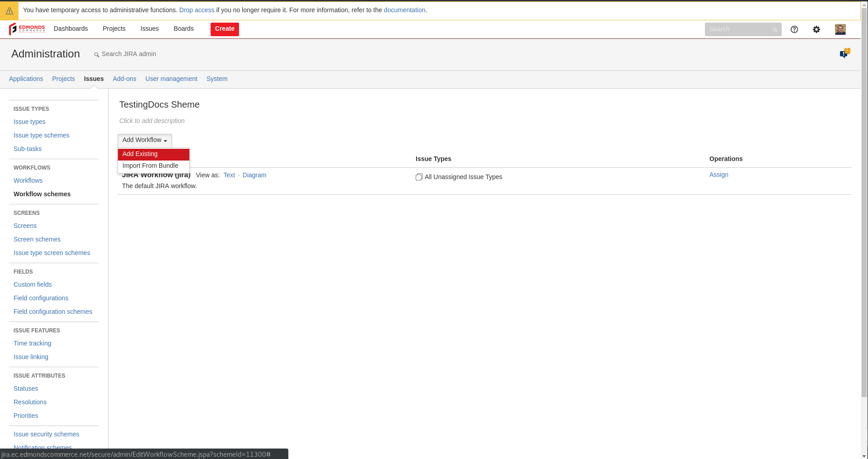This screenshot has width=868, height=459.
Task: Open Issue security schemes
Action: tap(47, 434)
